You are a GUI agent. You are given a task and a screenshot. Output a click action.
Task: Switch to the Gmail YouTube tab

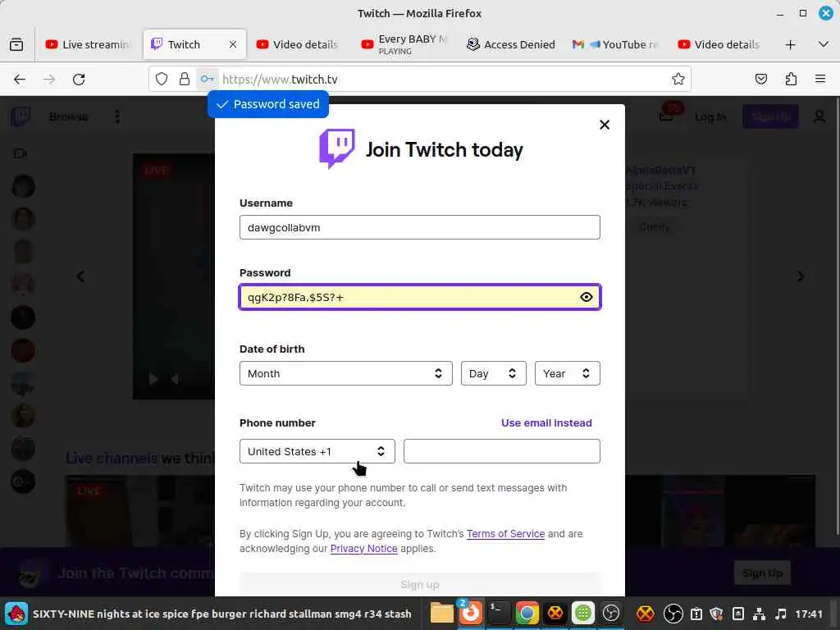coord(615,44)
